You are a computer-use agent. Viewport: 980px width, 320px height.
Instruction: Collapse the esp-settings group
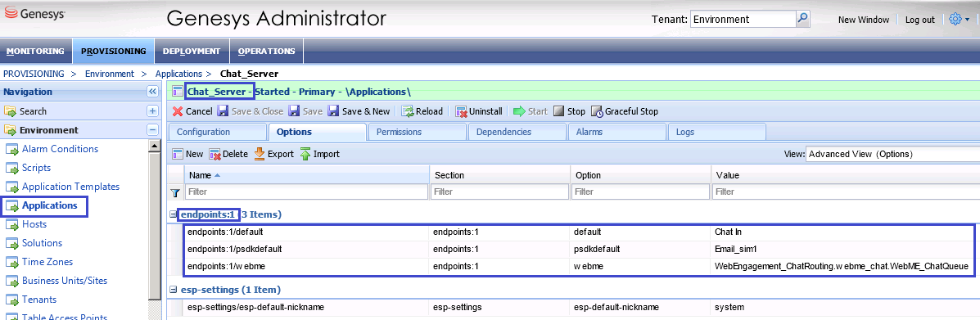[x=173, y=290]
